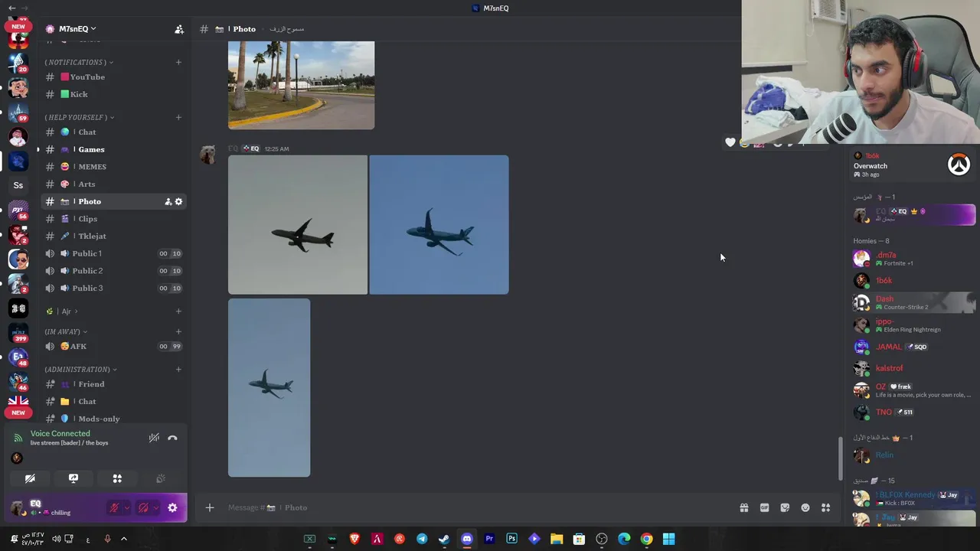Send a gift via the gift icon

click(743, 507)
